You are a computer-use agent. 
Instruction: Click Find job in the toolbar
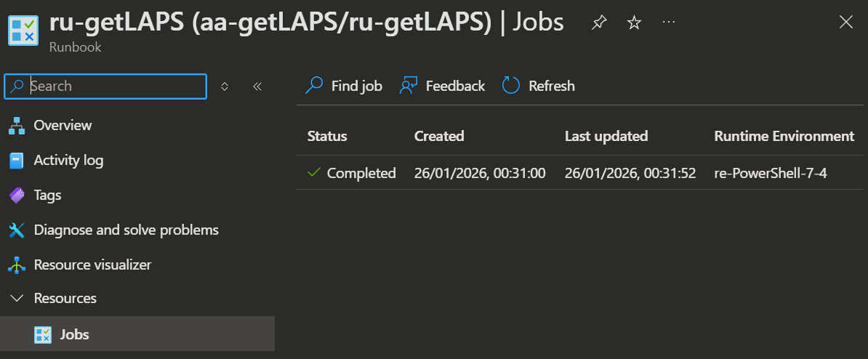click(344, 86)
